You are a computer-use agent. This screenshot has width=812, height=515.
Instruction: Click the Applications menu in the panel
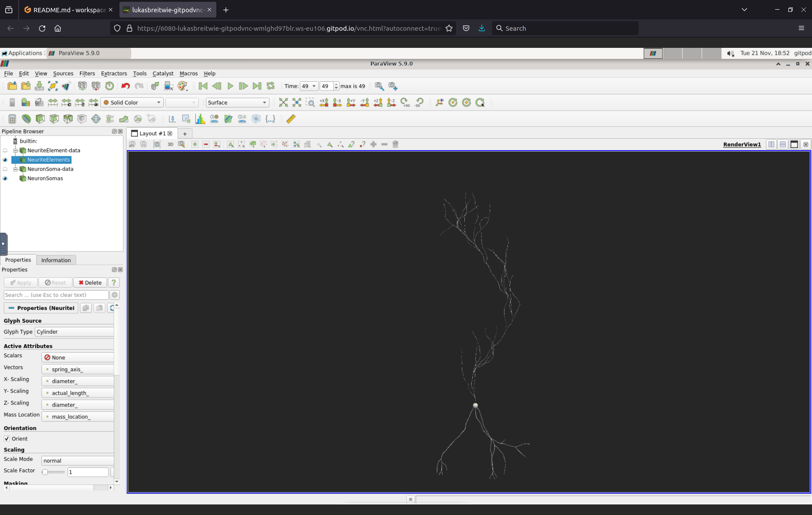coord(22,53)
